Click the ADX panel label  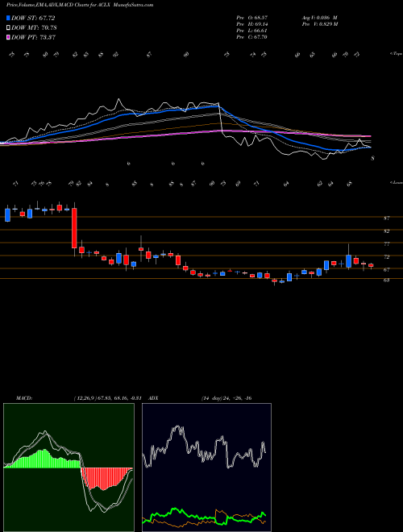153,398
